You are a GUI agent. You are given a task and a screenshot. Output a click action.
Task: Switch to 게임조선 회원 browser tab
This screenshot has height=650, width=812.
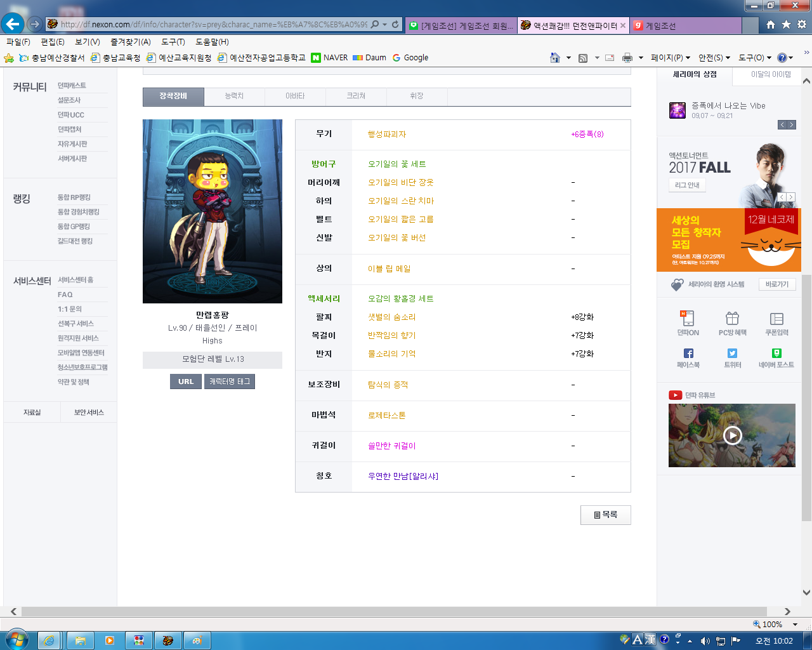461,25
